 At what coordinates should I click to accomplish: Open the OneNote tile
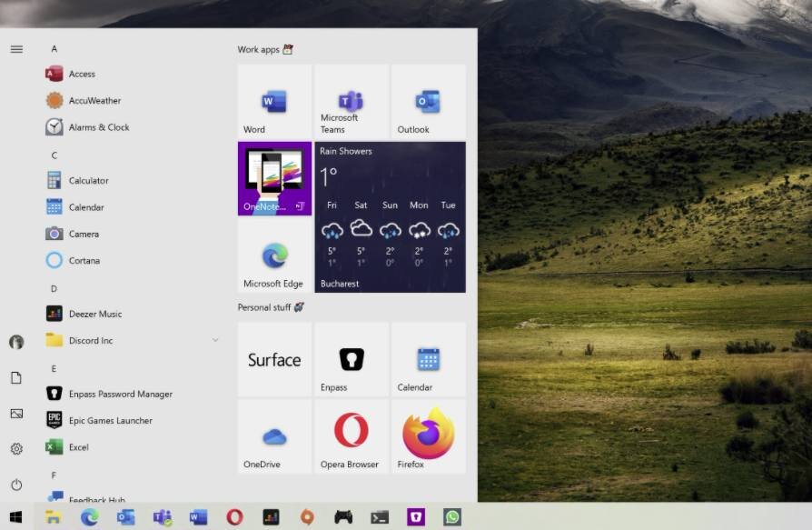[274, 179]
